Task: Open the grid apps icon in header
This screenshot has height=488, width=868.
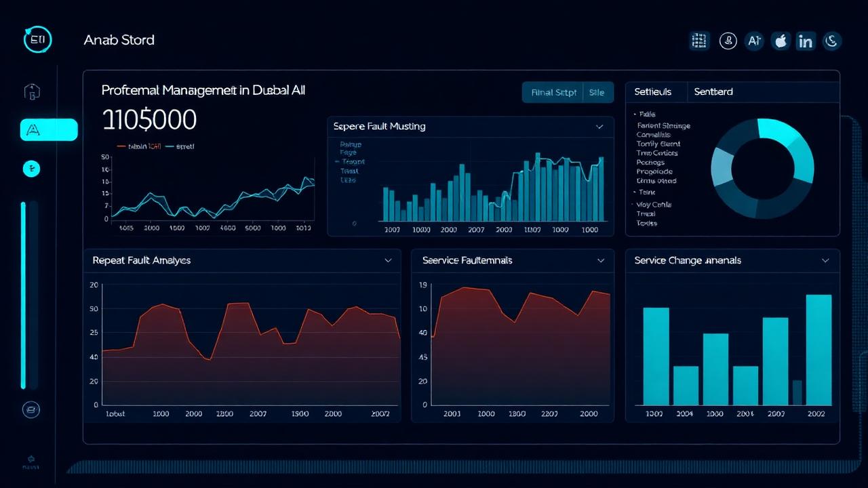Action: (699, 41)
